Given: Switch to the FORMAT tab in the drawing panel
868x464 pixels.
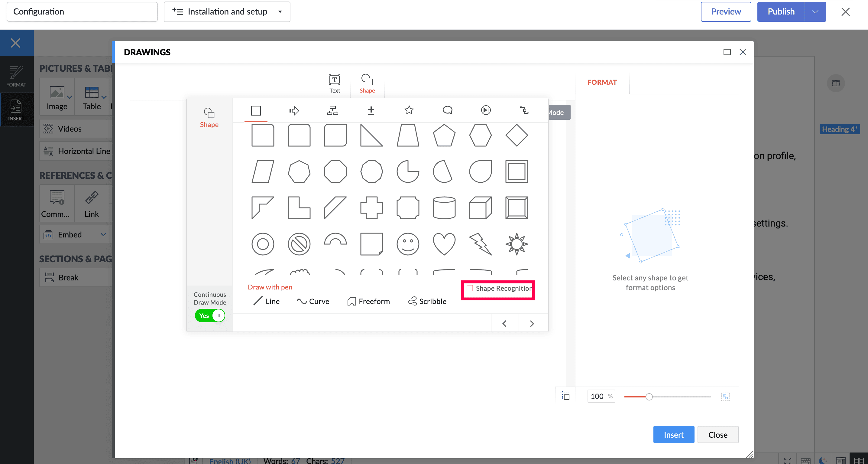Looking at the screenshot, I should (x=602, y=82).
